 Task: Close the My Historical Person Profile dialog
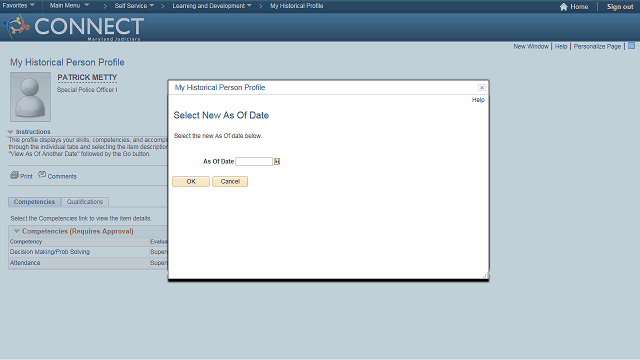482,88
